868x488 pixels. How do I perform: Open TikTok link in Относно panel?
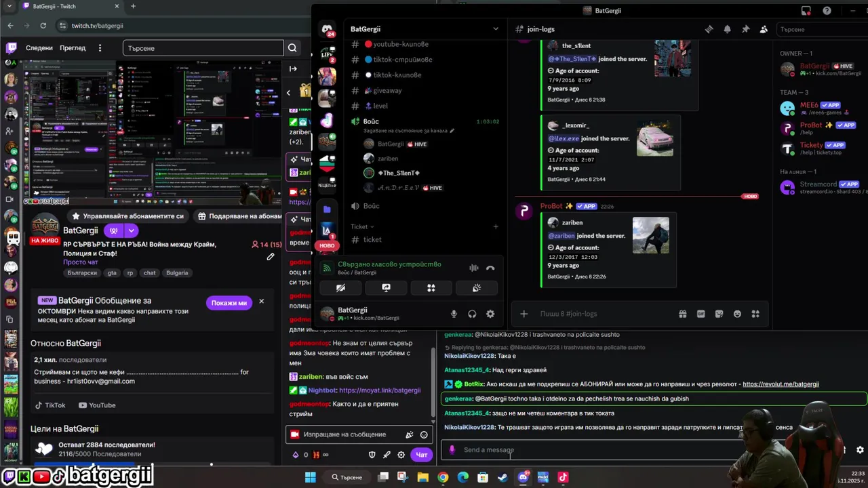click(51, 405)
